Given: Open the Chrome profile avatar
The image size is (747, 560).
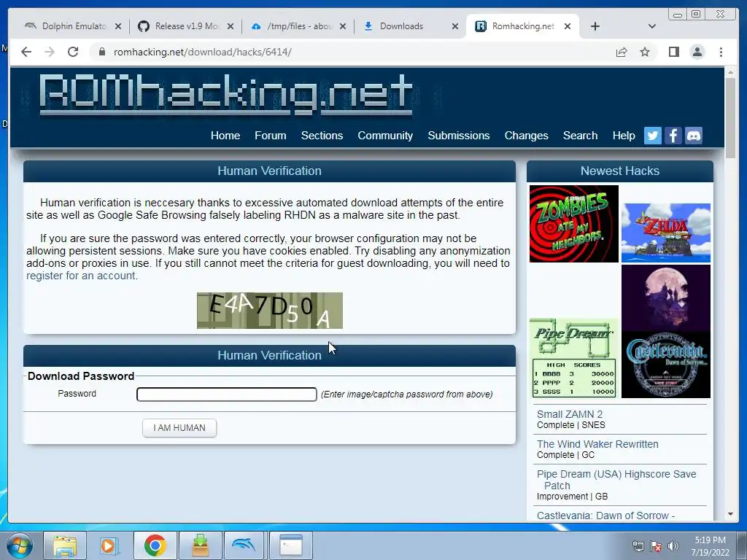Looking at the screenshot, I should pos(697,52).
